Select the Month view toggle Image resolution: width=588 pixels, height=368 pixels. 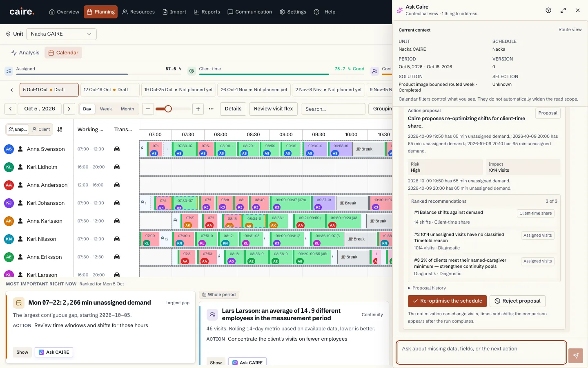(127, 109)
